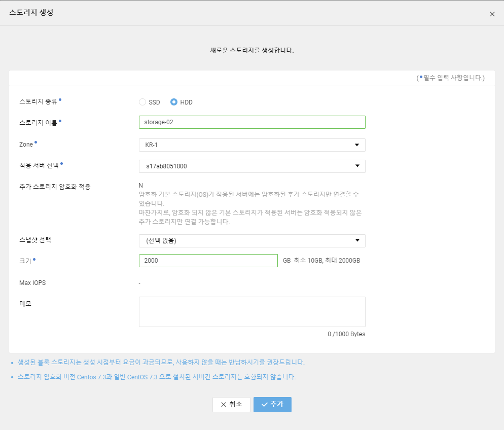Open the 스냅샷 선택 dropdown (선택 없음)
The image size is (504, 430).
[251, 241]
